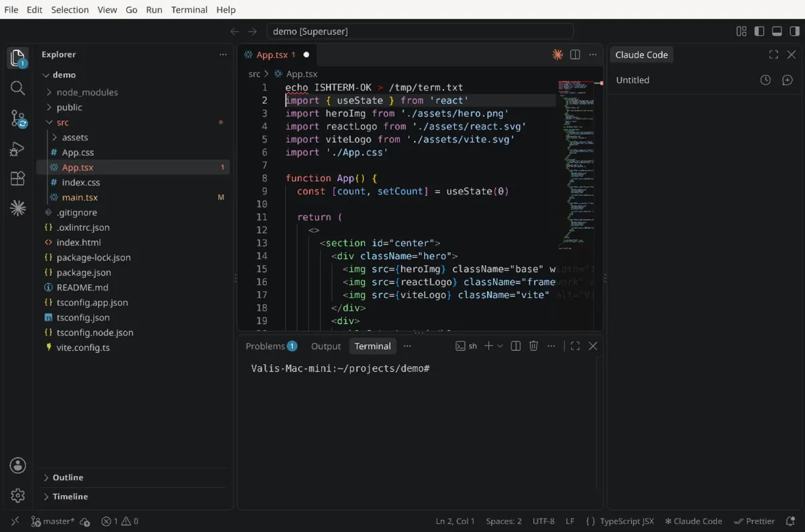Open editor More Actions ellipsis

pyautogui.click(x=592, y=55)
